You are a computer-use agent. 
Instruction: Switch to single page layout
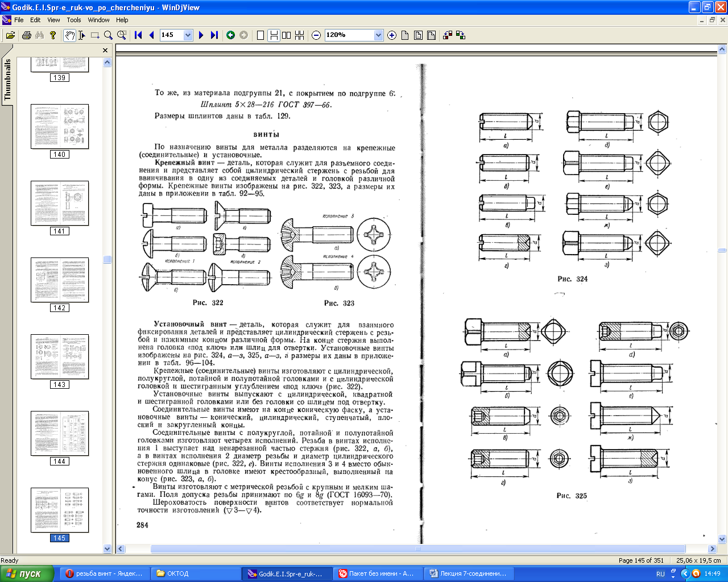(260, 35)
